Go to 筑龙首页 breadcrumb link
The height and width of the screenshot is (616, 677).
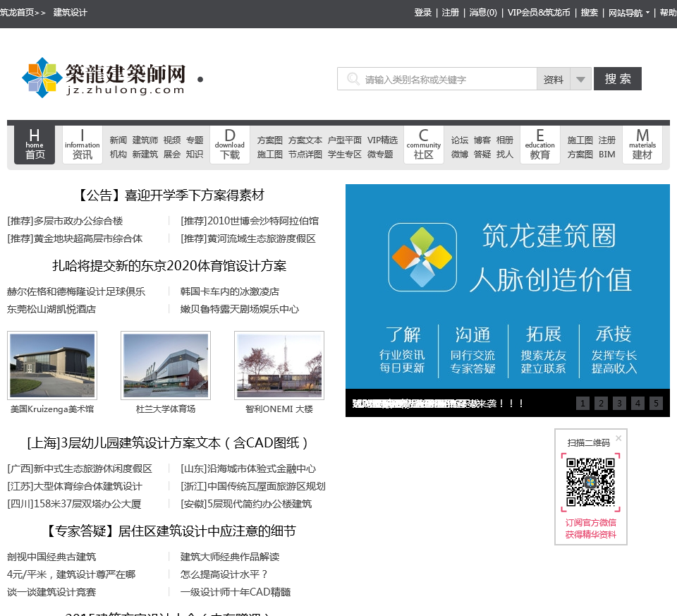click(x=17, y=13)
